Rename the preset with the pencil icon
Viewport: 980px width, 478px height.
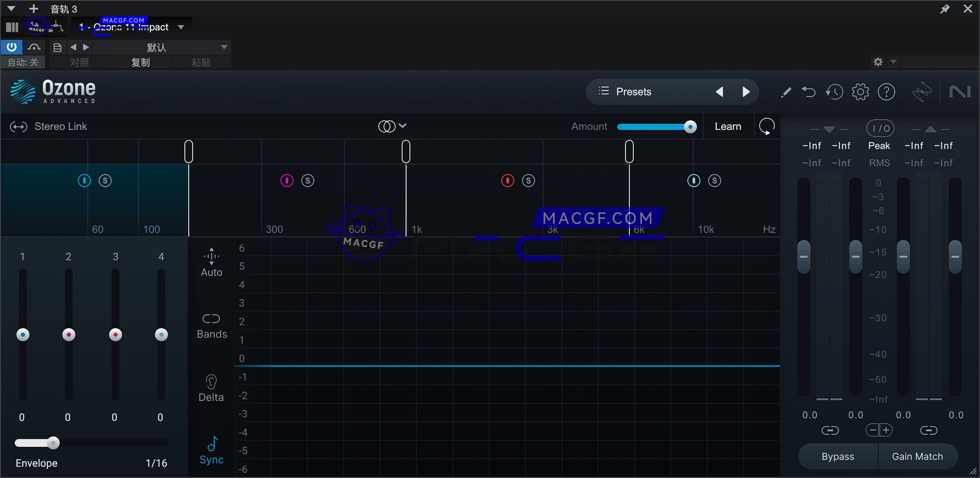click(786, 92)
